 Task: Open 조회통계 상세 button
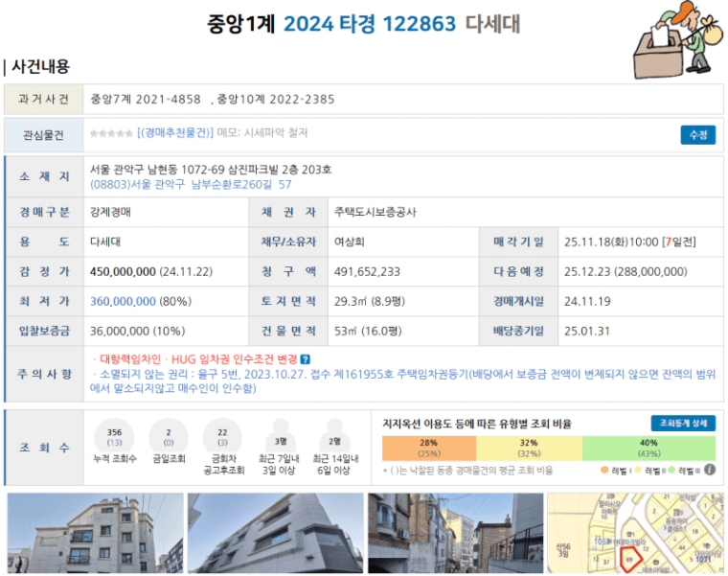coord(683,424)
